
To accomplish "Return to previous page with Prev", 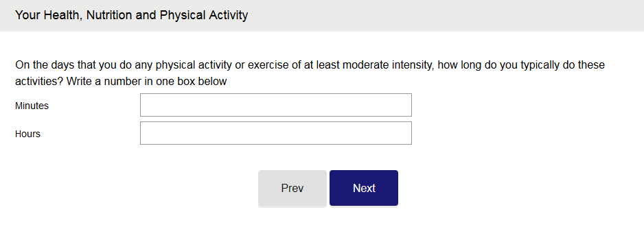I will pyautogui.click(x=292, y=188).
